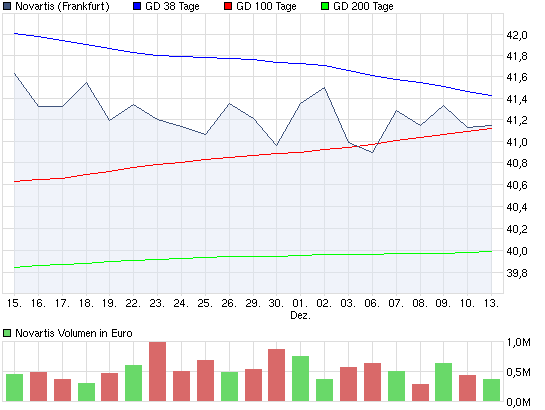Click the green volume bar for 13.
The width and height of the screenshot is (545, 410).
(491, 390)
